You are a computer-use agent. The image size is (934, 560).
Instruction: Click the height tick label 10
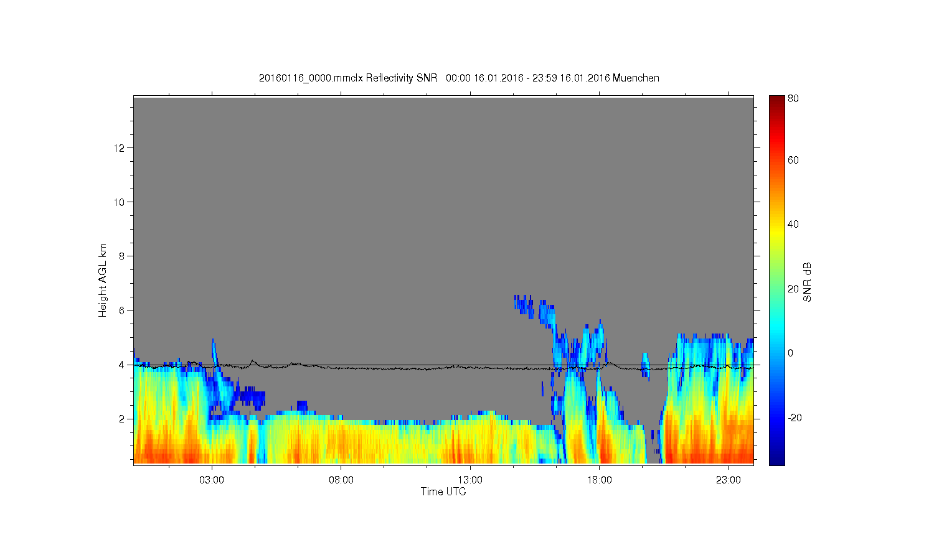pyautogui.click(x=120, y=202)
